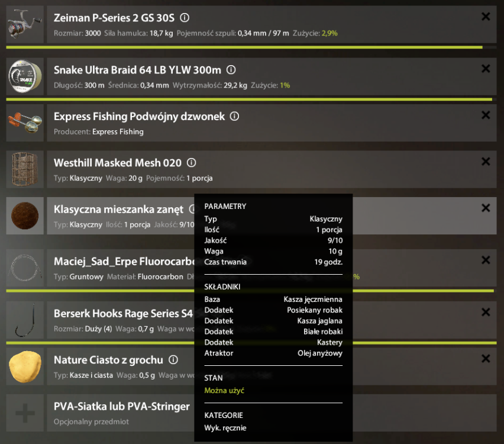The width and height of the screenshot is (504, 444).
Task: Open info icon for Nature Ciasto z grochu
Action: [173, 359]
